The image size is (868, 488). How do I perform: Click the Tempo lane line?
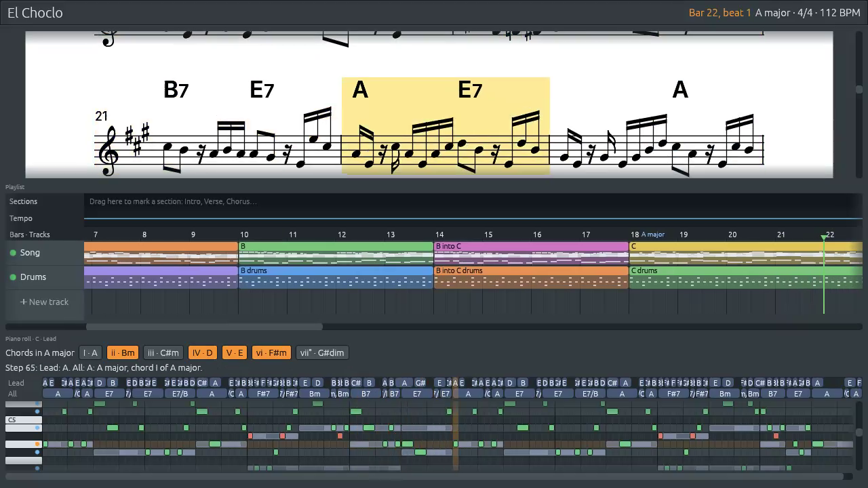pyautogui.click(x=473, y=218)
